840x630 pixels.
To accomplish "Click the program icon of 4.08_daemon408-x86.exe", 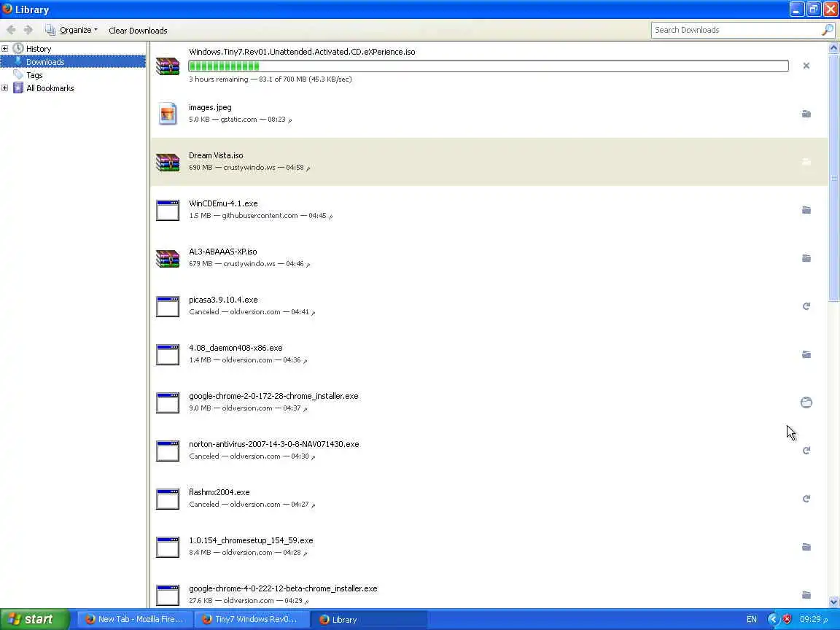I will (x=168, y=354).
